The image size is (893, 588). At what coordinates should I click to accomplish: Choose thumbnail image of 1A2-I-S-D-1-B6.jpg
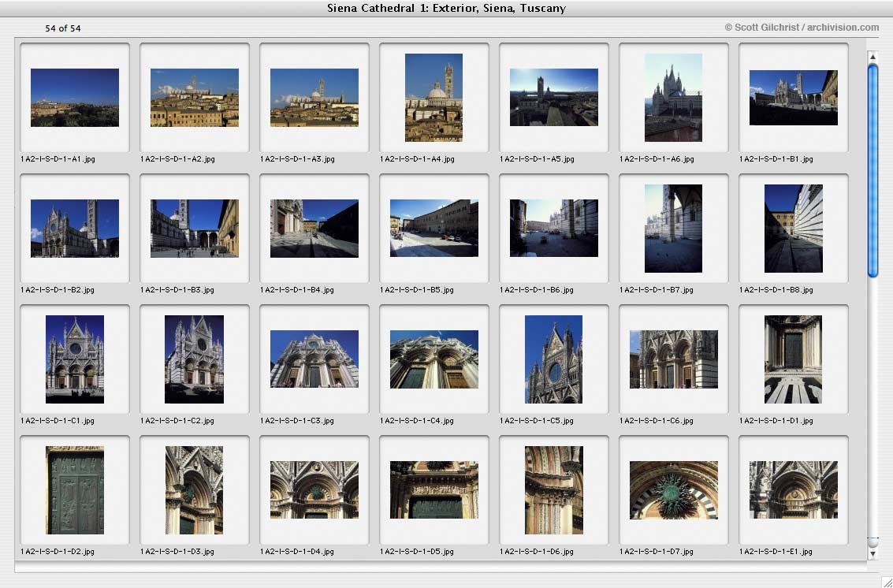(553, 228)
